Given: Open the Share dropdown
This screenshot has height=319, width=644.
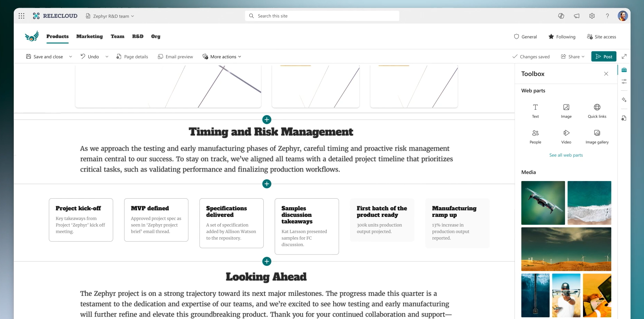Looking at the screenshot, I should 573,57.
